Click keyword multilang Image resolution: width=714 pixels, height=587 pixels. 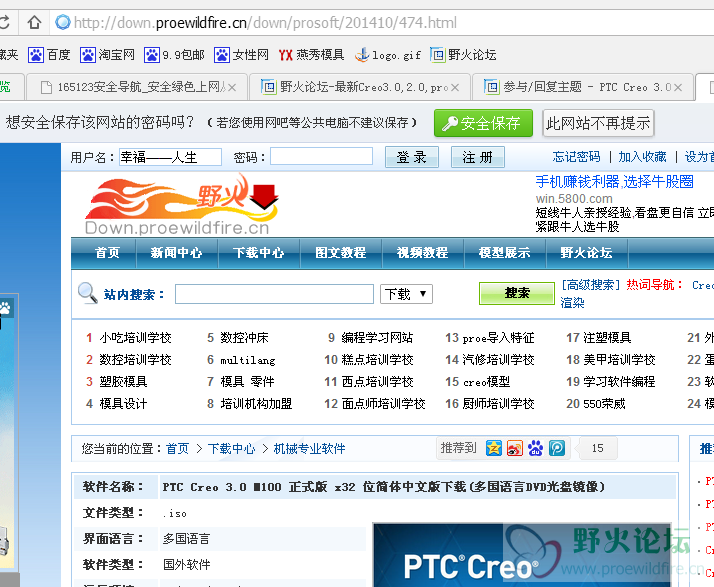248,360
